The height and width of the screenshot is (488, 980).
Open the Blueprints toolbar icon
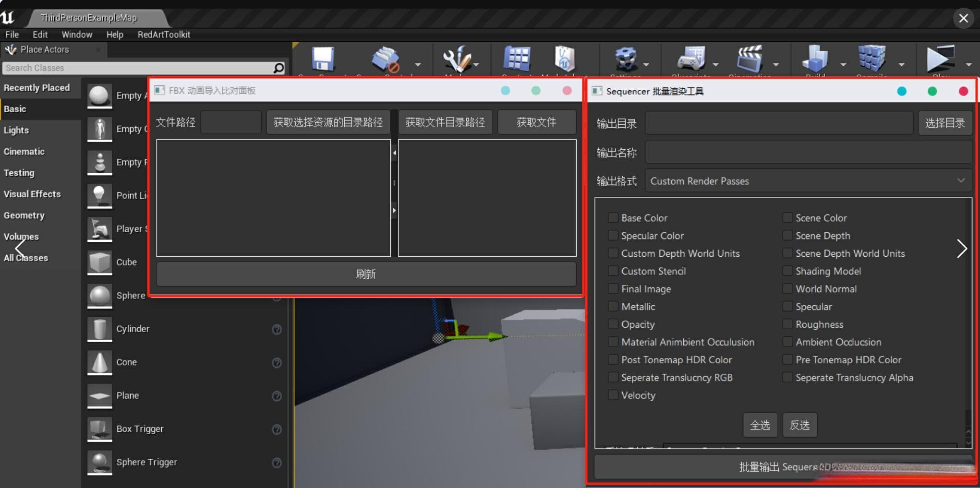tap(691, 60)
